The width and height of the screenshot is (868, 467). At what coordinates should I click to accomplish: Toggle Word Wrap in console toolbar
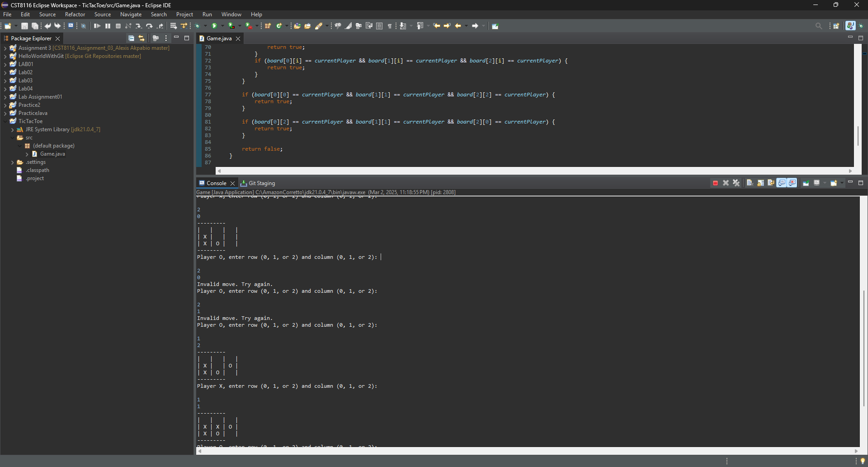[771, 183]
